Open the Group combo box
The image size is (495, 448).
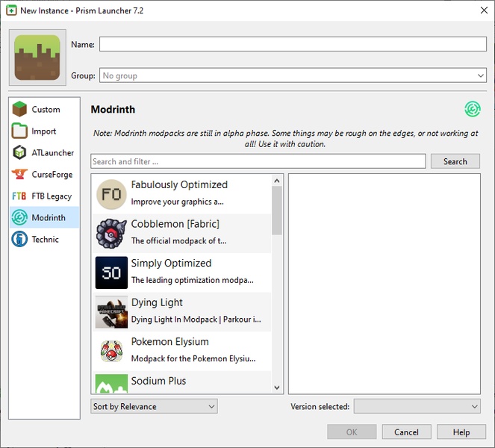(293, 75)
